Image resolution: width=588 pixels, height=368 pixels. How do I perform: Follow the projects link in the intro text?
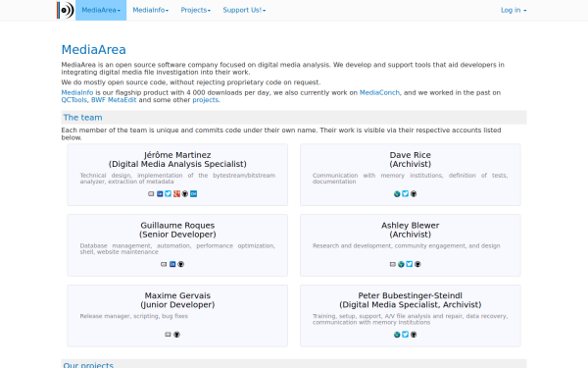206,100
